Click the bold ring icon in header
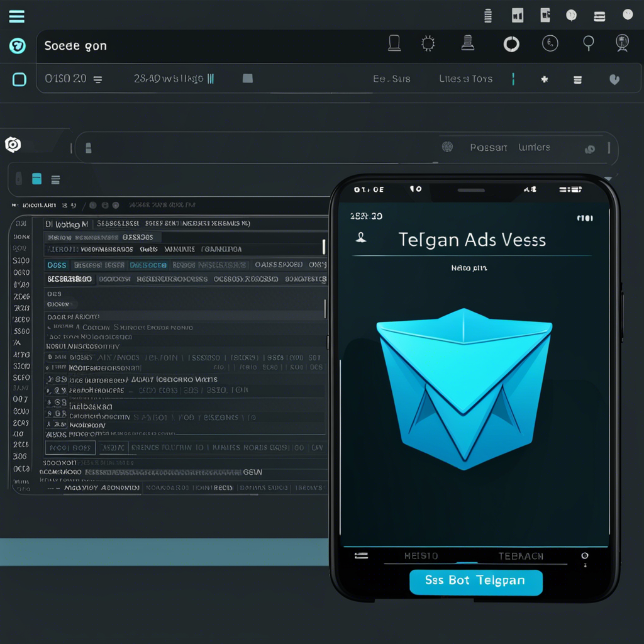The height and width of the screenshot is (644, 644). (511, 44)
